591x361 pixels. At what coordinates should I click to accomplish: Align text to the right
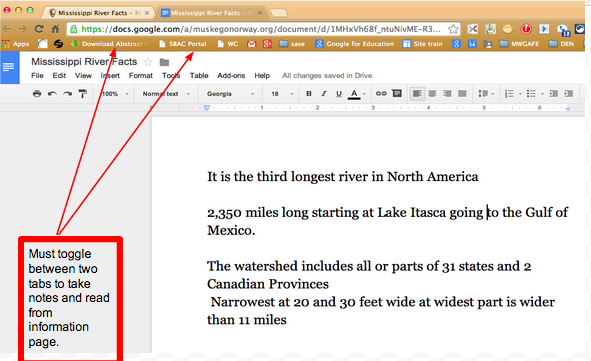point(447,93)
